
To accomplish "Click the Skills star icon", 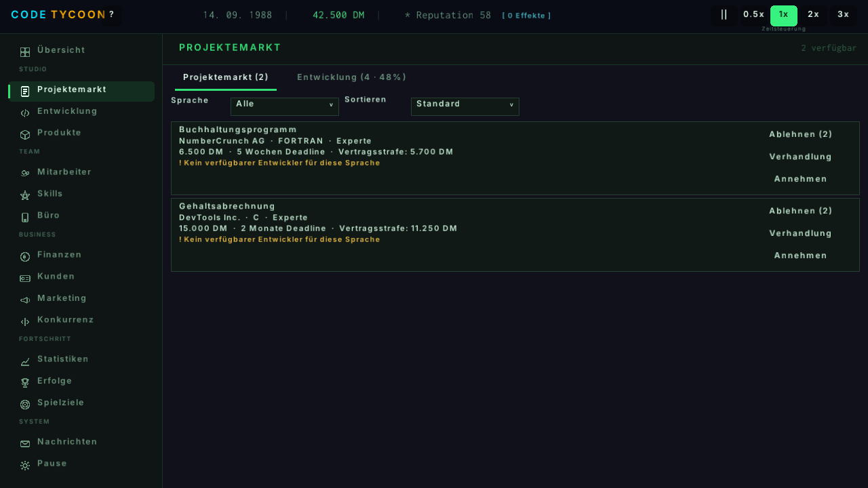I will [25, 195].
